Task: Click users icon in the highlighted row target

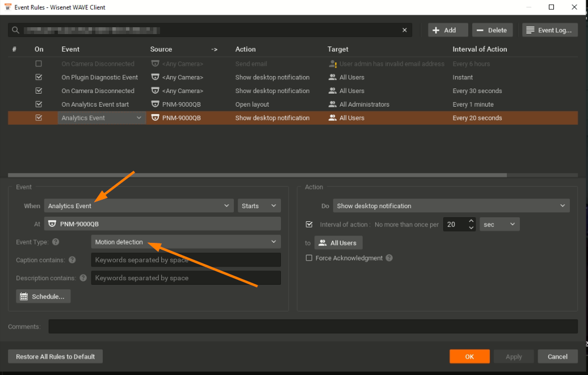Action: pyautogui.click(x=332, y=118)
